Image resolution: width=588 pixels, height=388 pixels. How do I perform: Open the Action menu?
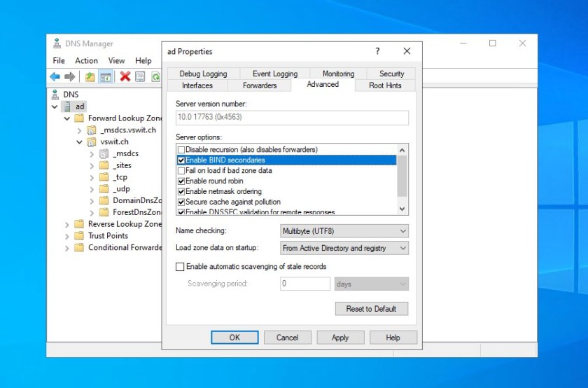tap(87, 61)
